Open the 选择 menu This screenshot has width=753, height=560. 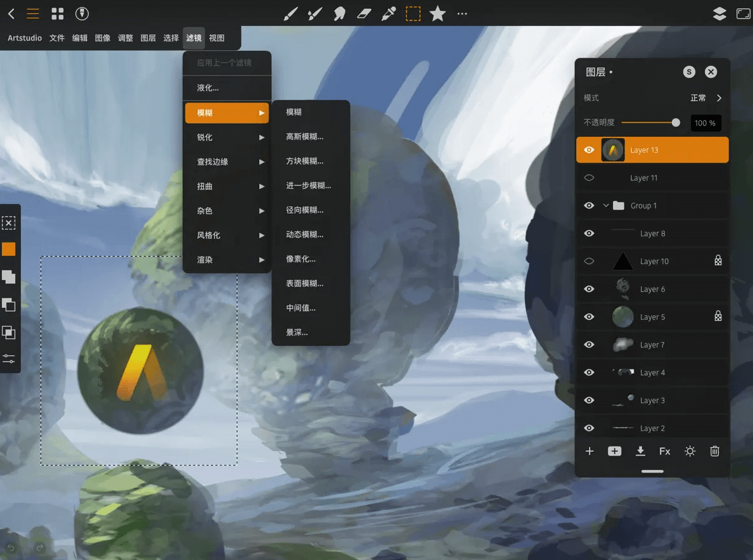click(171, 38)
